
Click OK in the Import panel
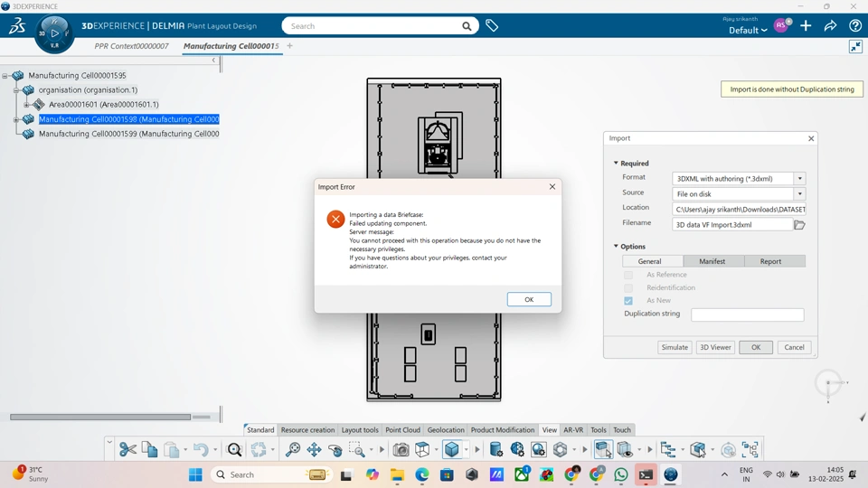click(756, 347)
